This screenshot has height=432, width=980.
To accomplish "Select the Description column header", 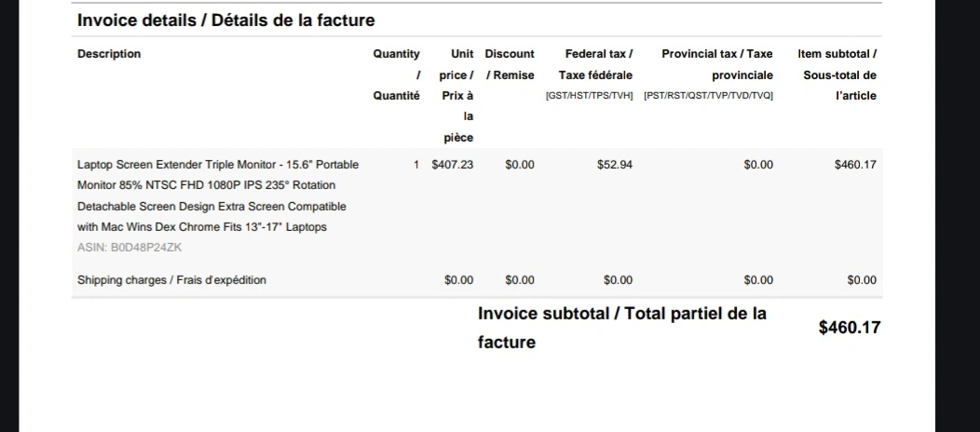I will point(109,54).
